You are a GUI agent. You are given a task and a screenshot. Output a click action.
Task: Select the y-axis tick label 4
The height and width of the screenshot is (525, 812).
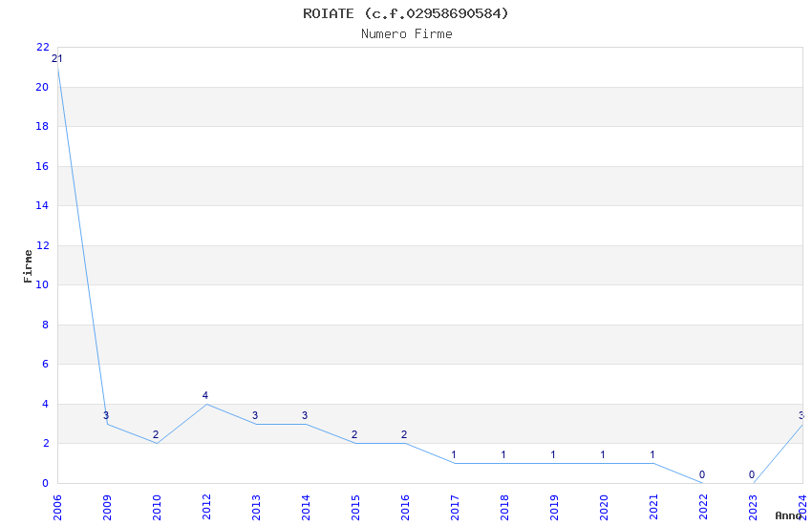46,404
